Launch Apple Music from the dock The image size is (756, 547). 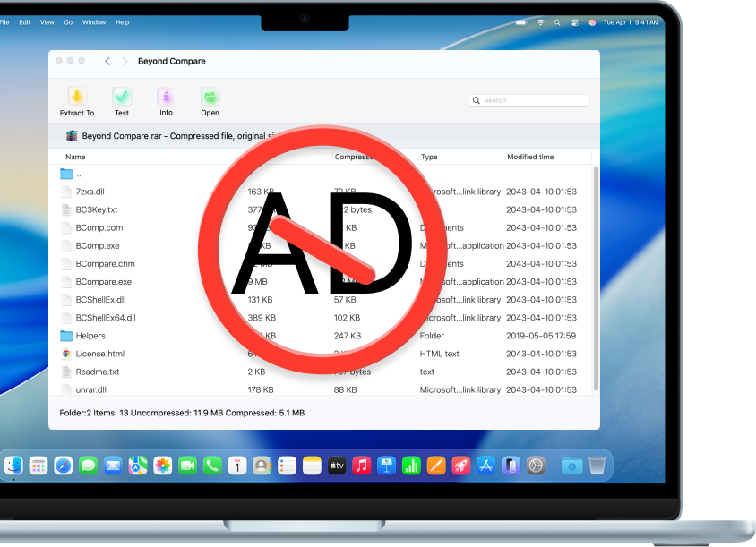[x=362, y=466]
